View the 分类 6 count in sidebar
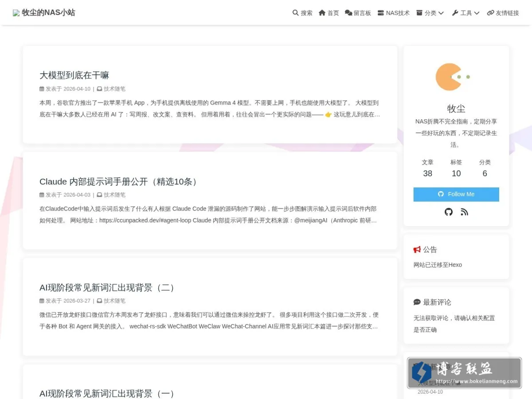This screenshot has width=532, height=399. click(485, 168)
